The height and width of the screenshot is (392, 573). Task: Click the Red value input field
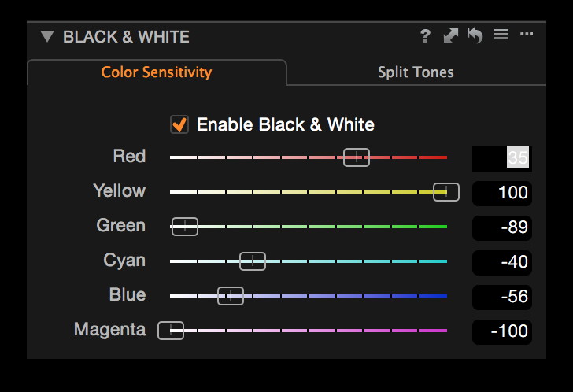(501, 158)
